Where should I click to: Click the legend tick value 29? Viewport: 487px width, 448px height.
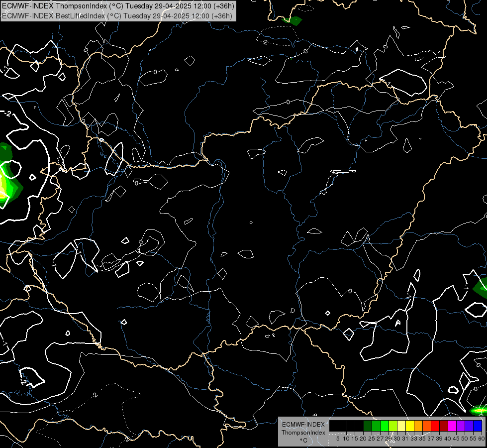click(x=389, y=439)
